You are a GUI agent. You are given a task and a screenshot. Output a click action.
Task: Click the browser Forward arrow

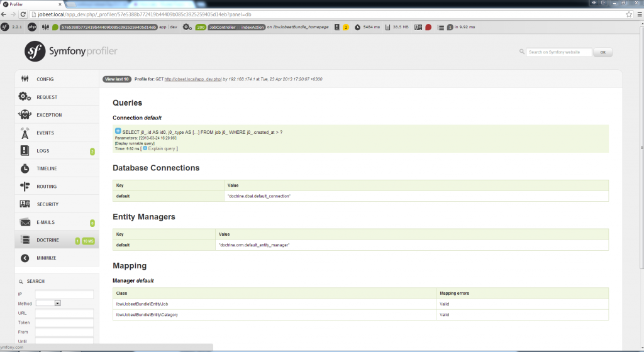point(13,14)
